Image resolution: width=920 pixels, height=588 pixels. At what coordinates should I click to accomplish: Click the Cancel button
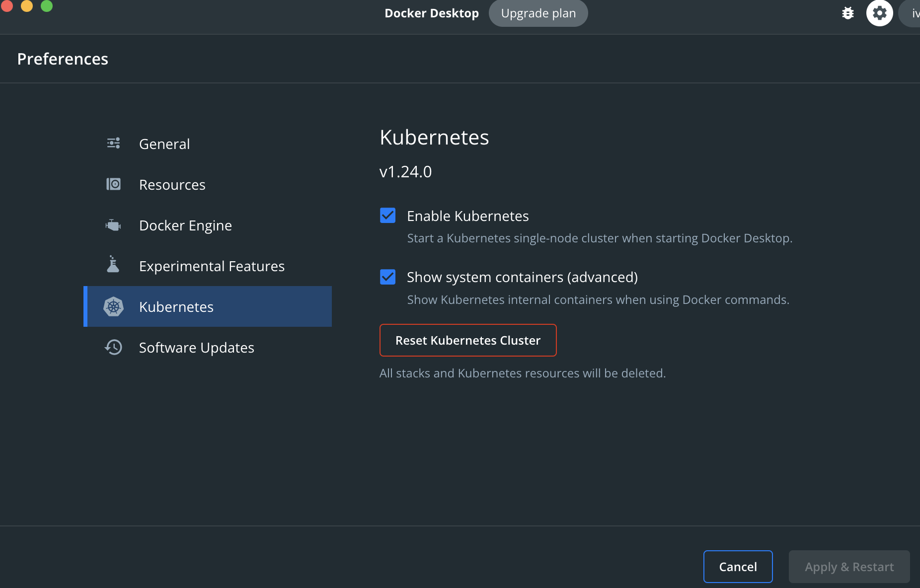click(738, 567)
